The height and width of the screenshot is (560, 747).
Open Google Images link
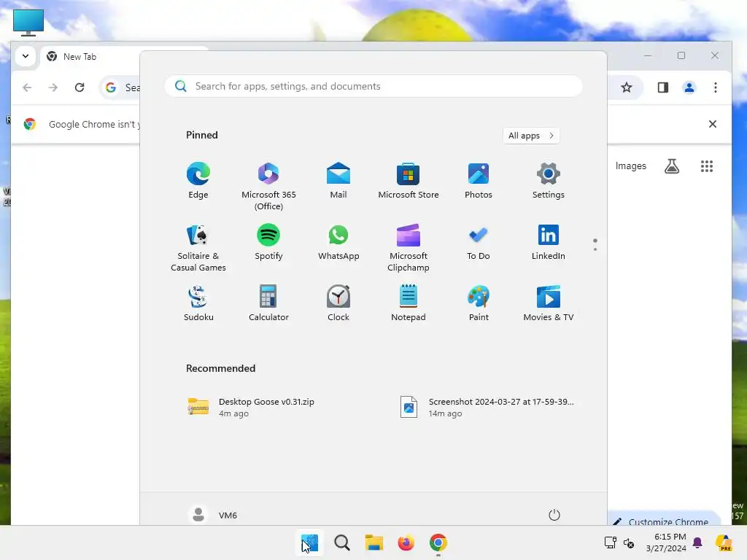(631, 166)
